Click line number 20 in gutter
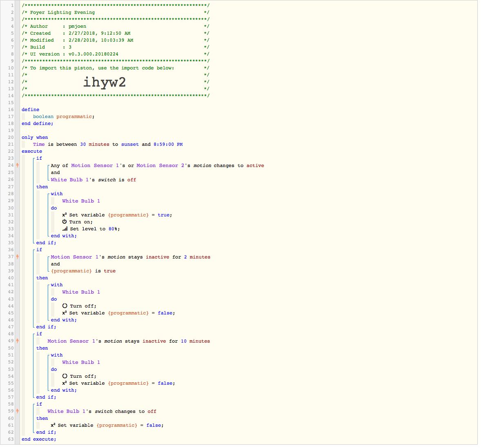This screenshot has height=448, width=481. point(11,137)
